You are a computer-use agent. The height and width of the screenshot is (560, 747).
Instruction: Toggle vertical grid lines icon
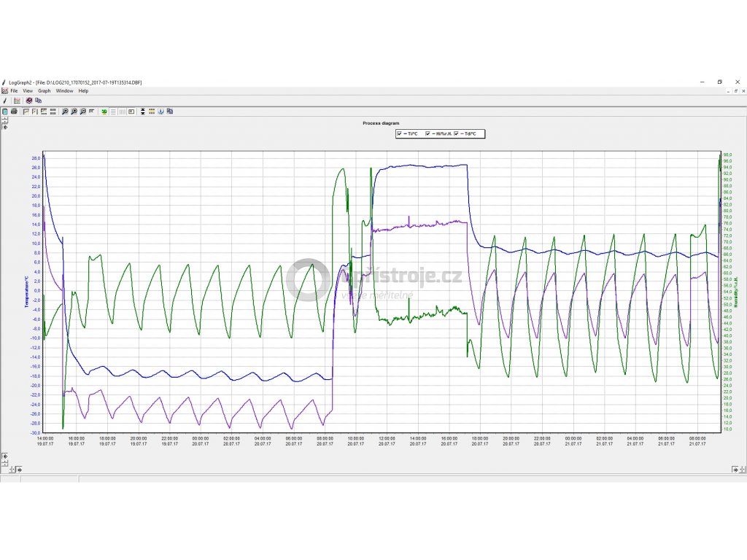pyautogui.click(x=122, y=112)
